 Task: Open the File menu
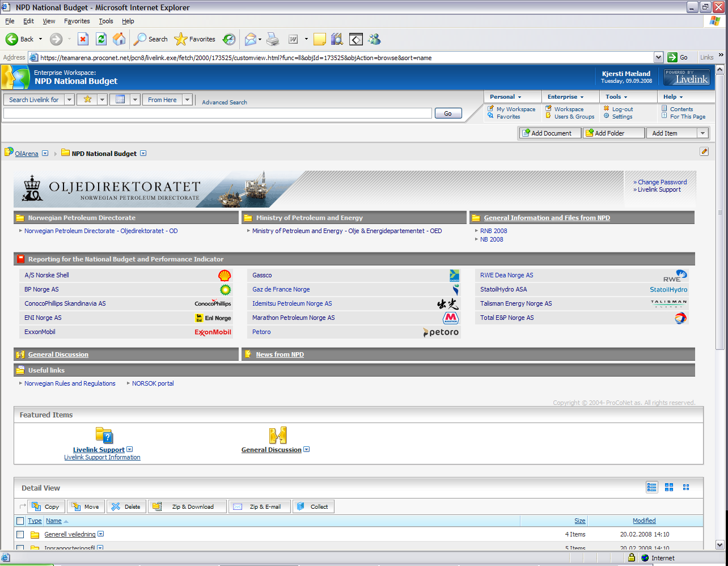coord(10,21)
